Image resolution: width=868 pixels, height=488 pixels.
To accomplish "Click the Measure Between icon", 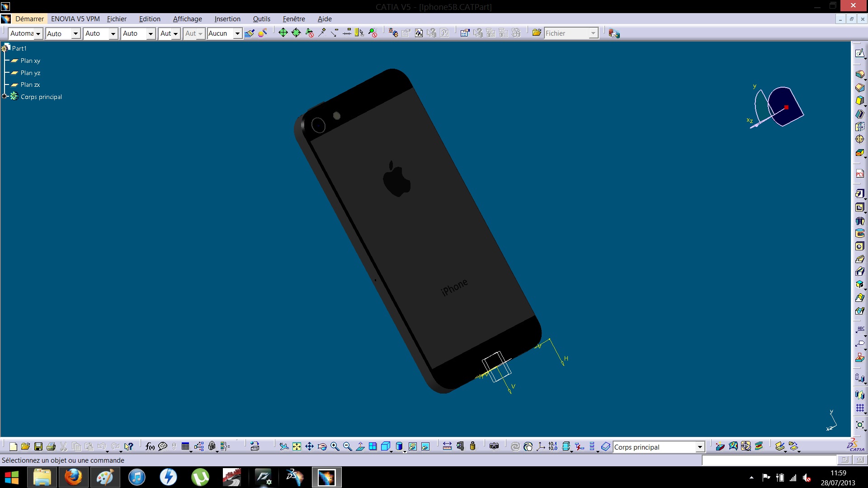I will [x=447, y=447].
